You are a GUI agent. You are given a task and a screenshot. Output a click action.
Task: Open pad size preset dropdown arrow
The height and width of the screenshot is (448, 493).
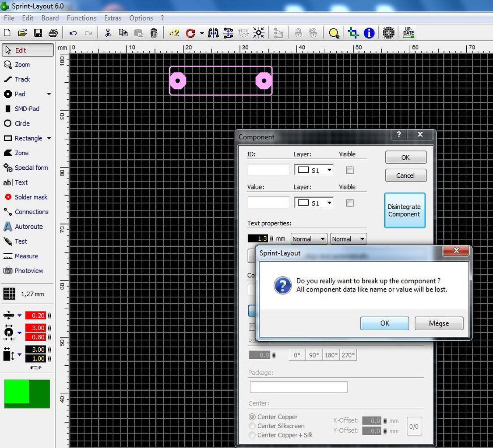point(20,332)
